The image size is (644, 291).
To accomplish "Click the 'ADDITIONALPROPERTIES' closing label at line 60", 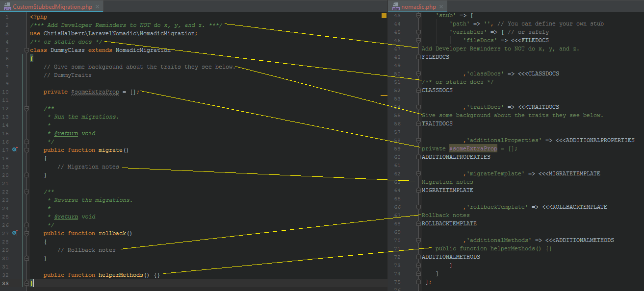I will (456, 157).
